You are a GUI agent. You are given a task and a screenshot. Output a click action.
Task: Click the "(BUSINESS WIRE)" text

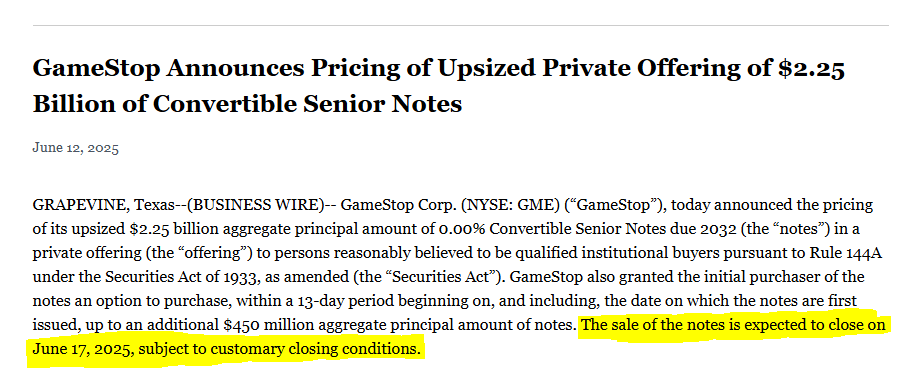[x=255, y=206]
